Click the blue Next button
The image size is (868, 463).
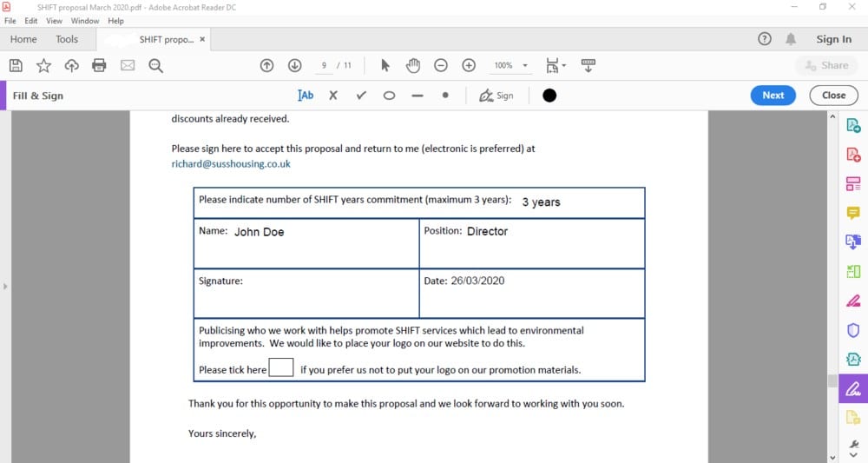click(773, 96)
